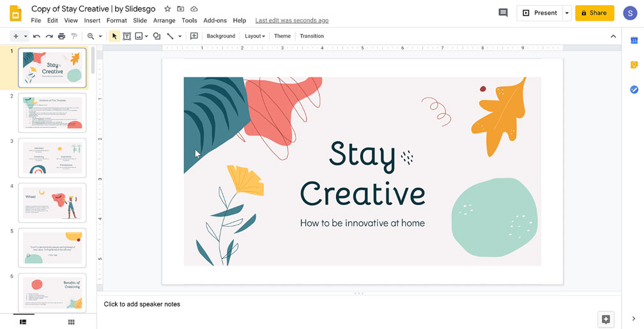
Task: Open comment history icon
Action: point(503,13)
